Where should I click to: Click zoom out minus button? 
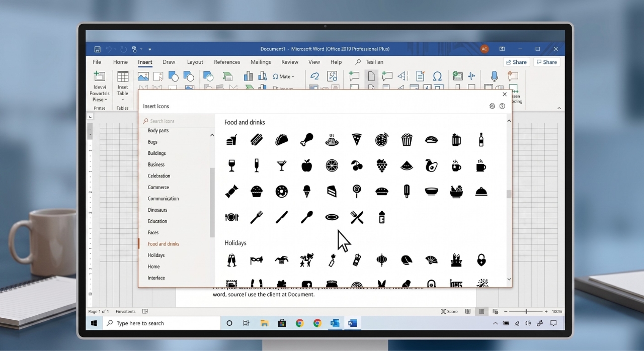point(507,312)
